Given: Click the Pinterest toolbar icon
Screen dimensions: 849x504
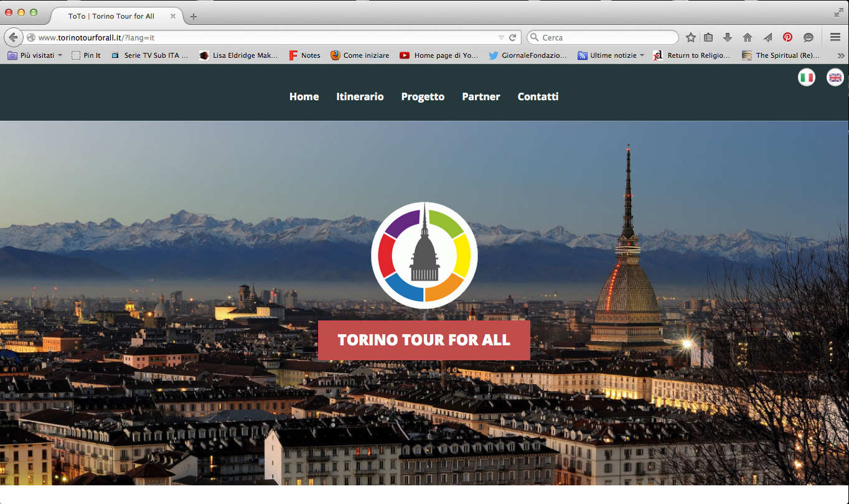Looking at the screenshot, I should [787, 37].
